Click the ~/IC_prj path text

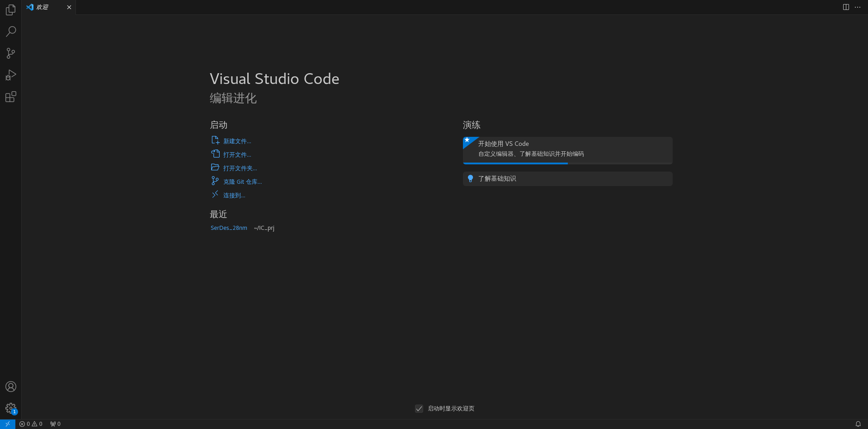[264, 228]
